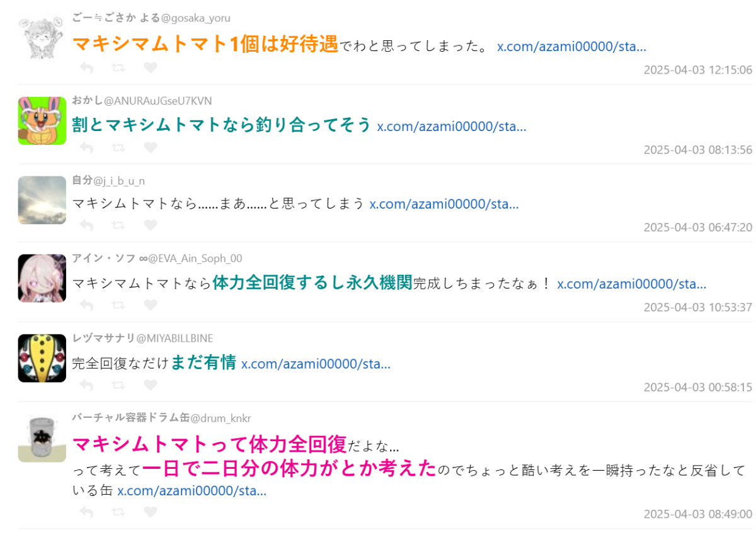
Task: Open the rabbit avatar of おかし
Action: [x=42, y=120]
